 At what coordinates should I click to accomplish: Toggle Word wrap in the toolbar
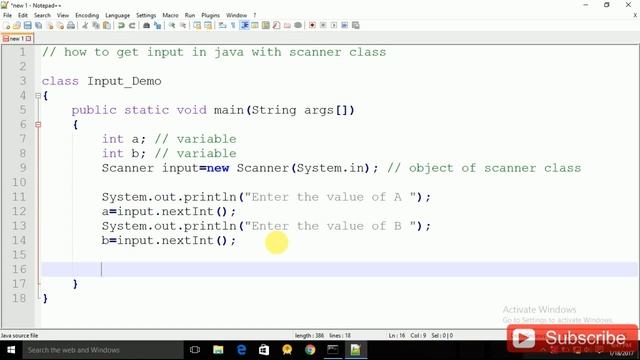[222, 25]
